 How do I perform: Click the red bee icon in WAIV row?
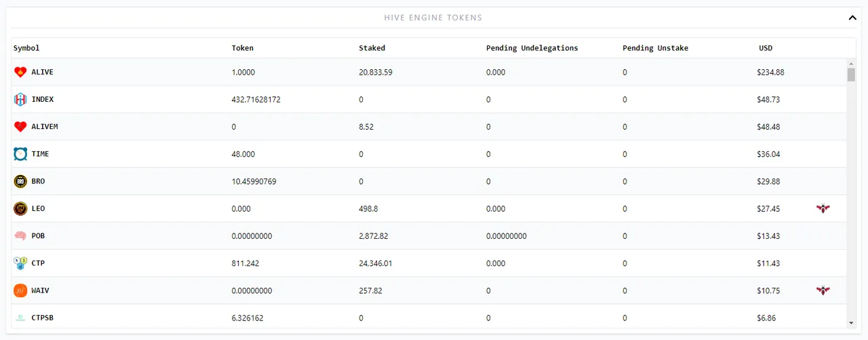pyautogui.click(x=823, y=290)
